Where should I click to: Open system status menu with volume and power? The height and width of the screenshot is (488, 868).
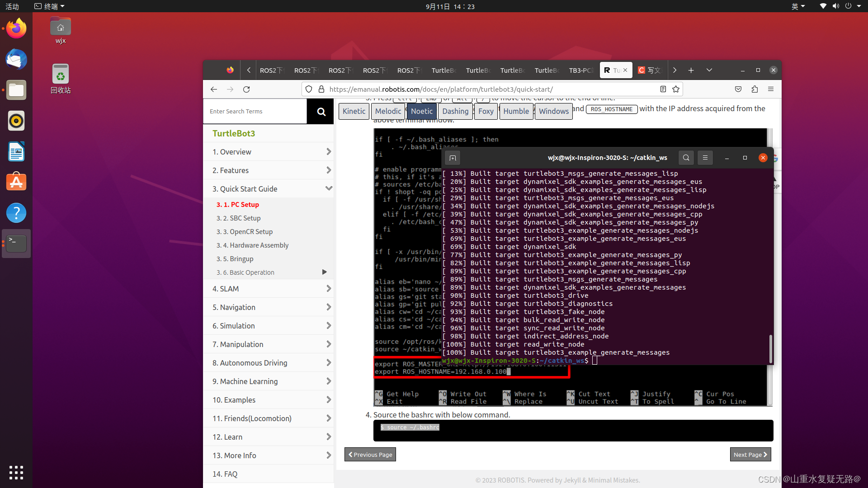pyautogui.click(x=840, y=6)
